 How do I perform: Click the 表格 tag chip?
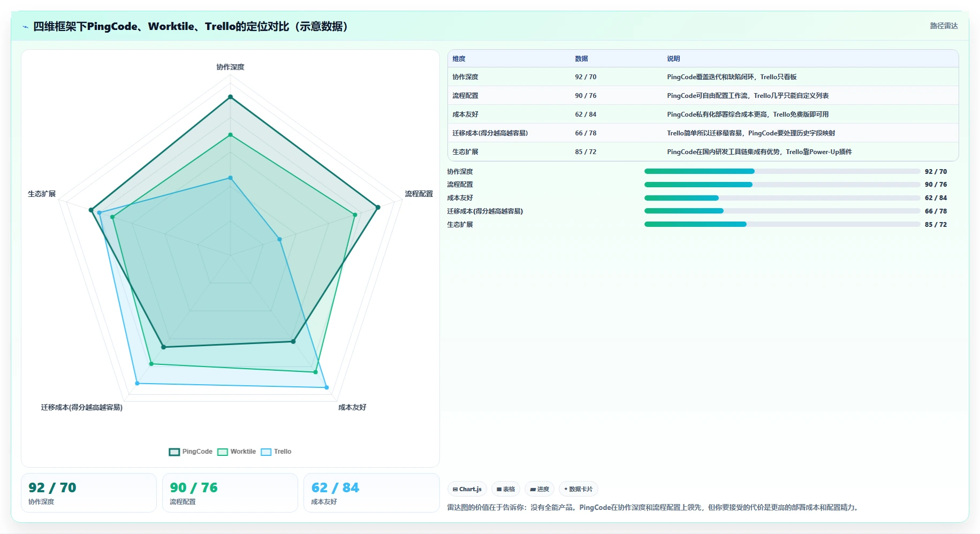pos(506,489)
